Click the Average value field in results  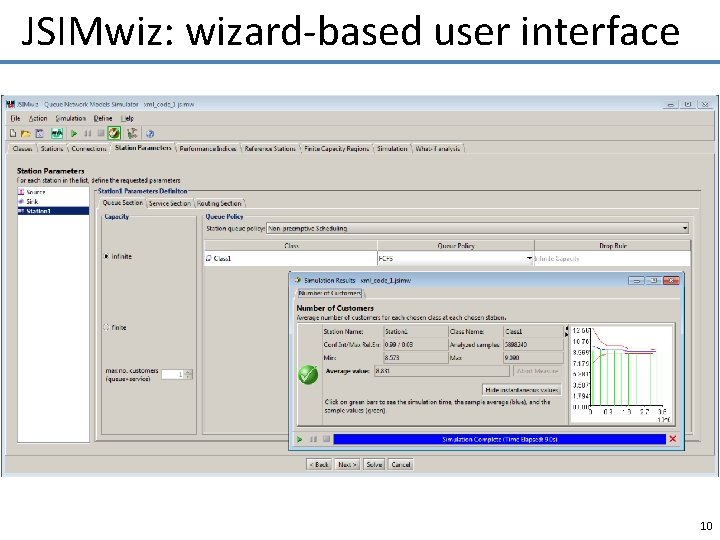pyautogui.click(x=442, y=371)
